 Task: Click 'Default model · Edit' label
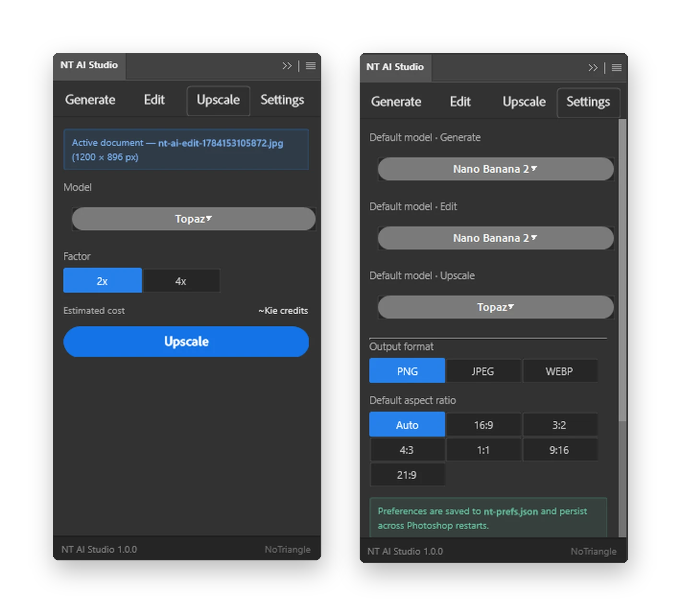tap(413, 206)
